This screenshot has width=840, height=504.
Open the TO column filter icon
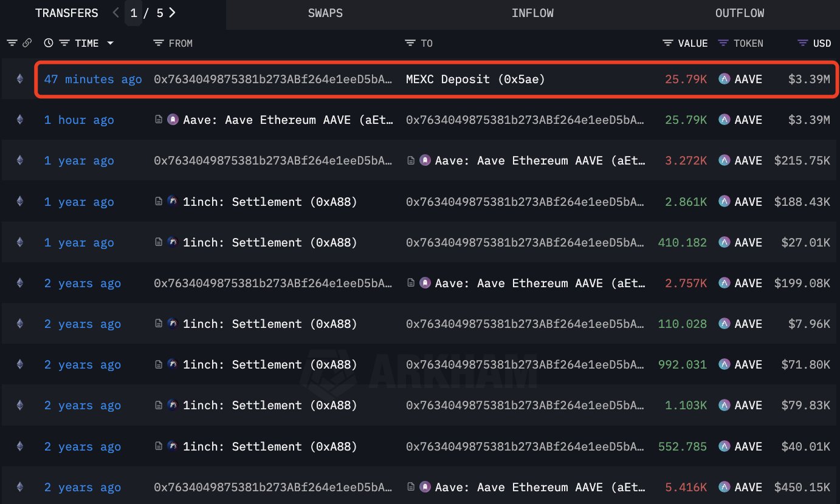[x=411, y=43]
